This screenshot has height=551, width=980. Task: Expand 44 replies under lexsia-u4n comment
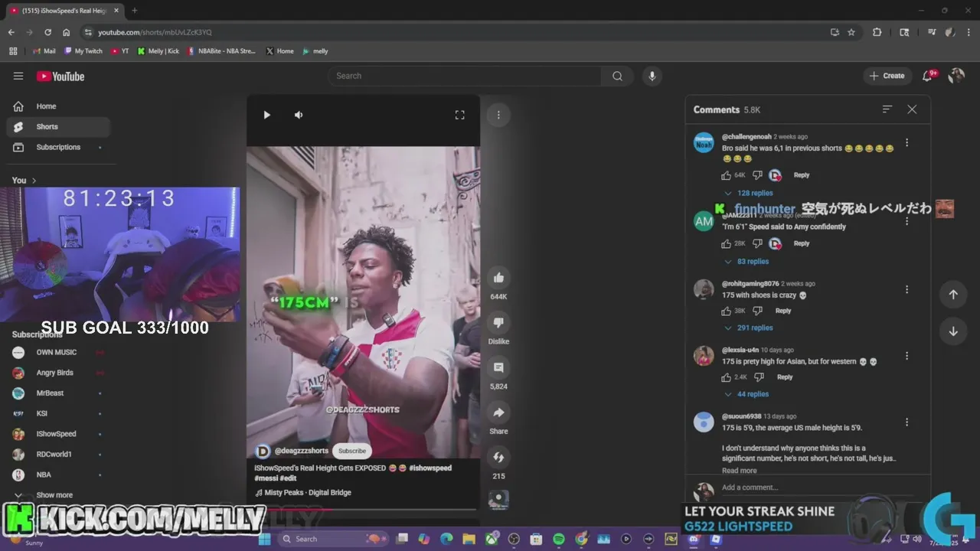point(746,395)
